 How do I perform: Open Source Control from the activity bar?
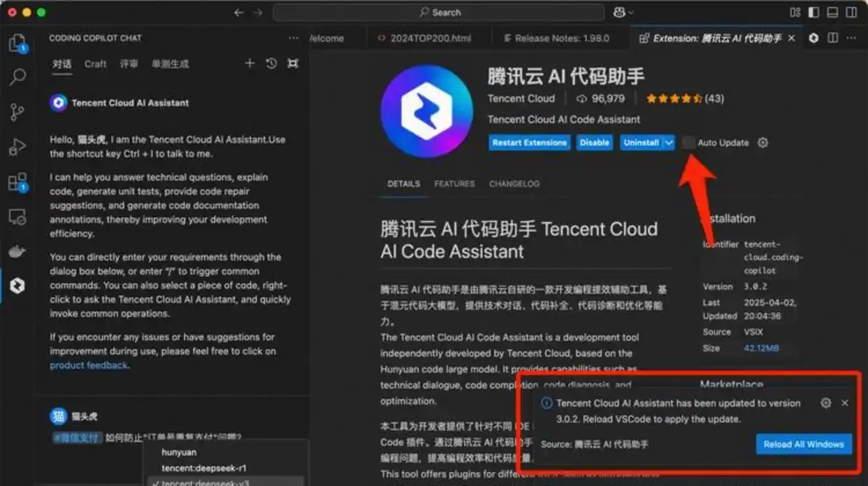(x=17, y=112)
